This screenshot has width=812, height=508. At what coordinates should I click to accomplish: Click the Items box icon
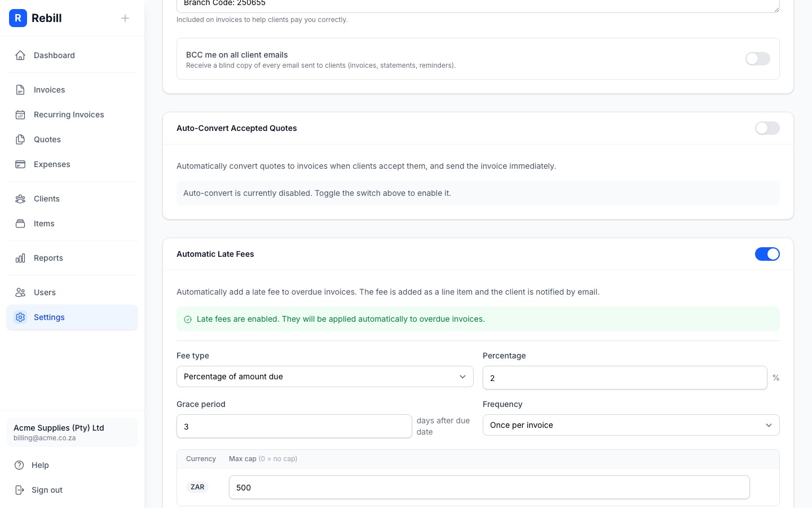tap(20, 224)
